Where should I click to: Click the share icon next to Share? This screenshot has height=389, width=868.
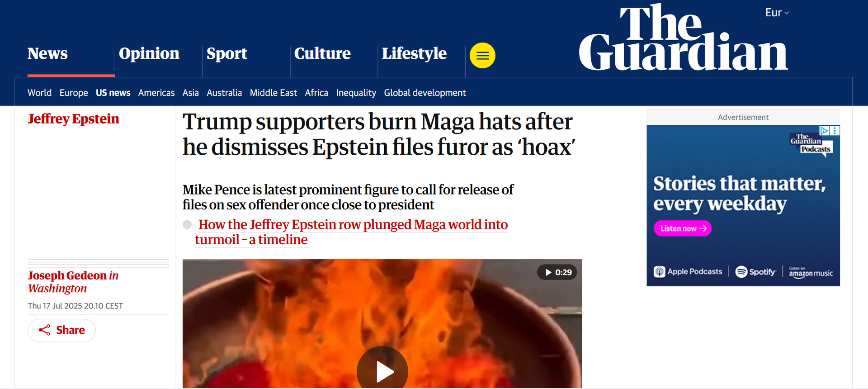[x=44, y=330]
